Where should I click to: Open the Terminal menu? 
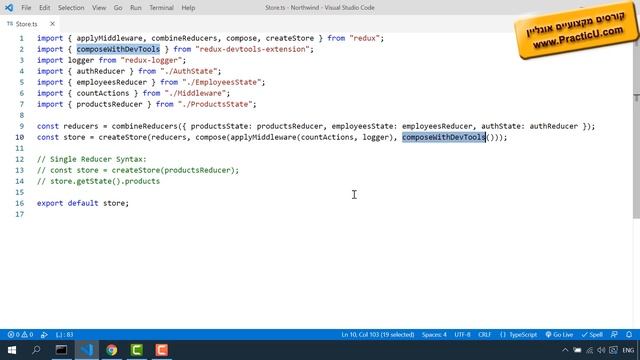coord(161,7)
